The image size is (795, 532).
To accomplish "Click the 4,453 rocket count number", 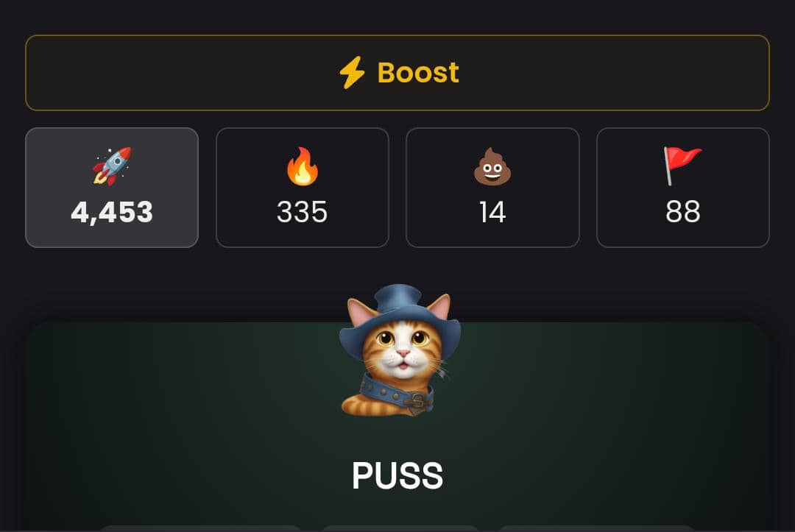I will click(112, 212).
